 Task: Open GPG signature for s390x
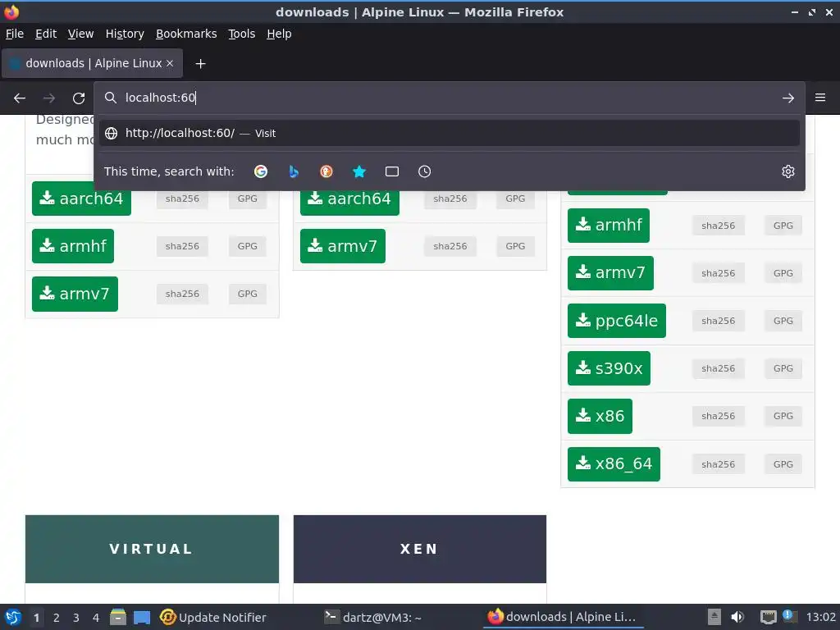point(783,368)
